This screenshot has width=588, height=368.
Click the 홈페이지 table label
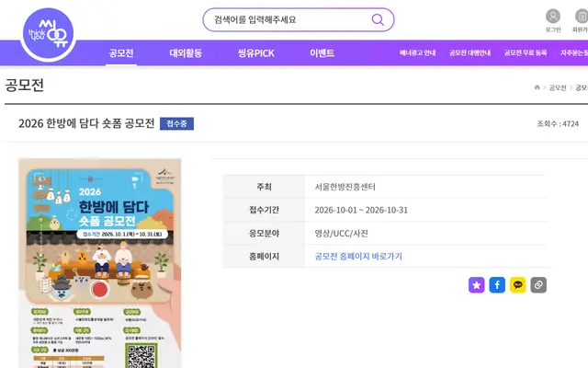point(264,257)
